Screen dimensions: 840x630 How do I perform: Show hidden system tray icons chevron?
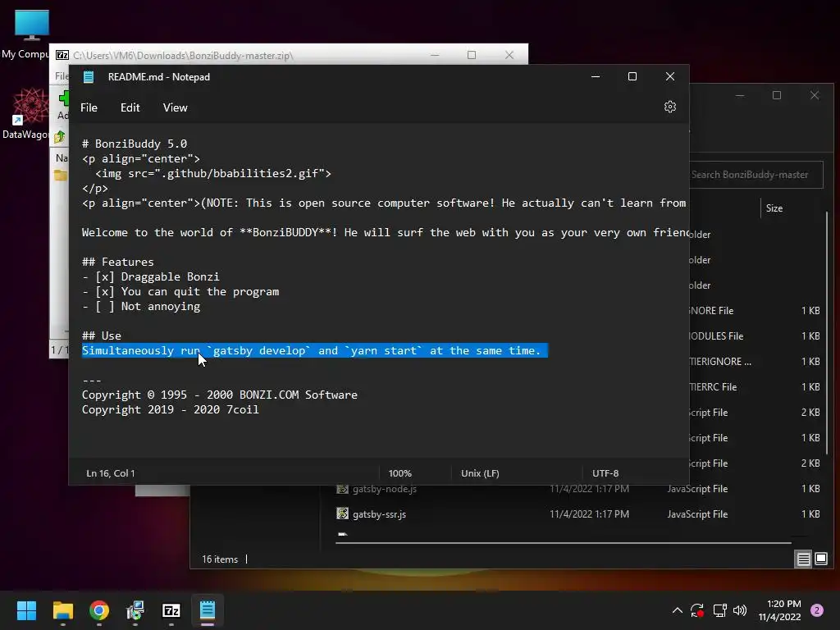click(677, 610)
